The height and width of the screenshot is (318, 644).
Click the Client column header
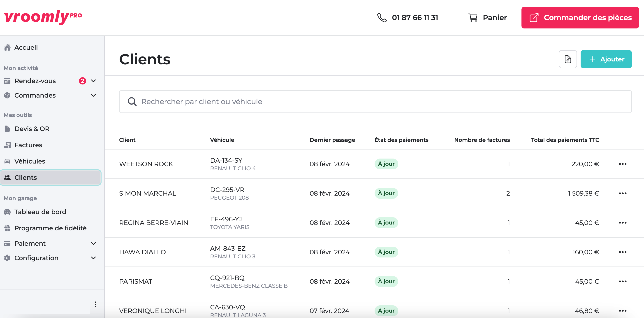pyautogui.click(x=127, y=140)
